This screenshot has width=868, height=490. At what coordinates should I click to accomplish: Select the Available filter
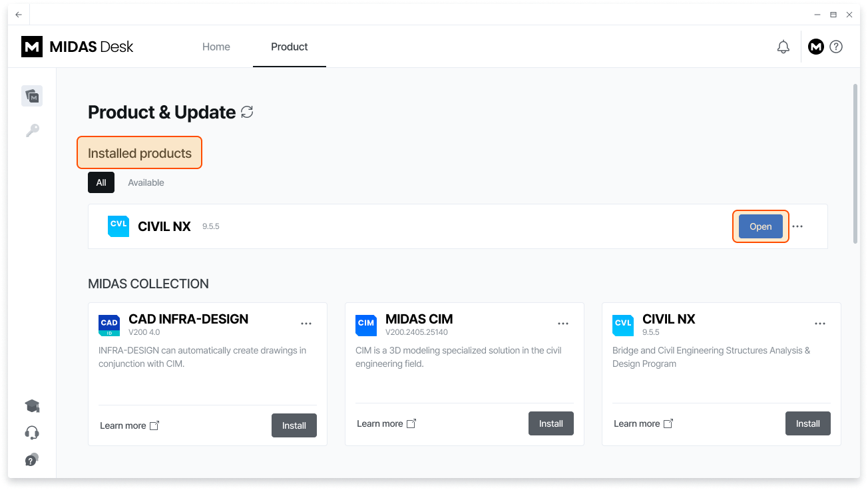tap(146, 182)
